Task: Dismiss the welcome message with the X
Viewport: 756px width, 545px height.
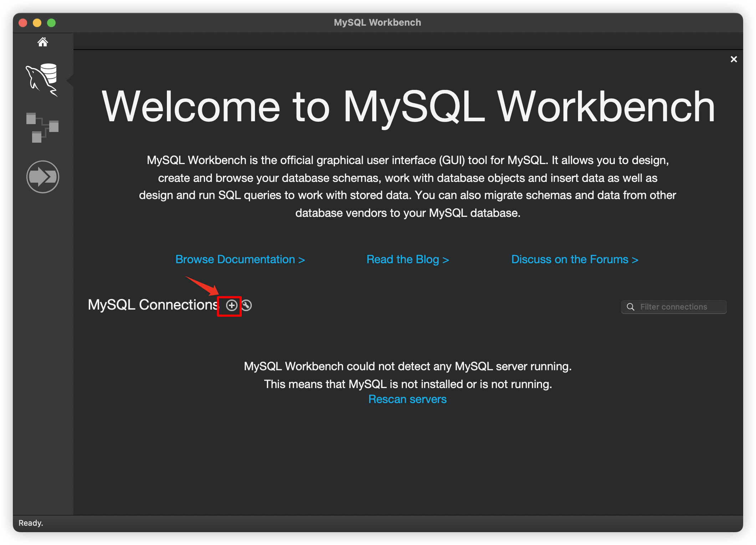Action: tap(734, 59)
